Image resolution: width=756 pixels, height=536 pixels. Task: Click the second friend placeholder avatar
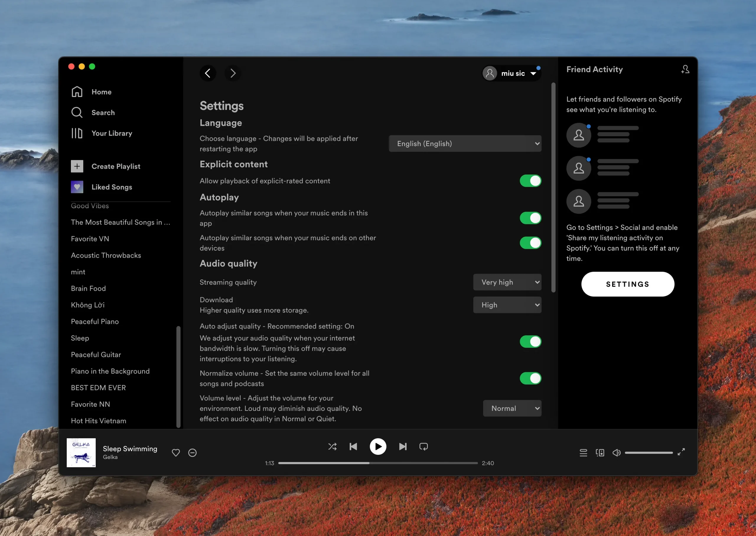coord(579,168)
